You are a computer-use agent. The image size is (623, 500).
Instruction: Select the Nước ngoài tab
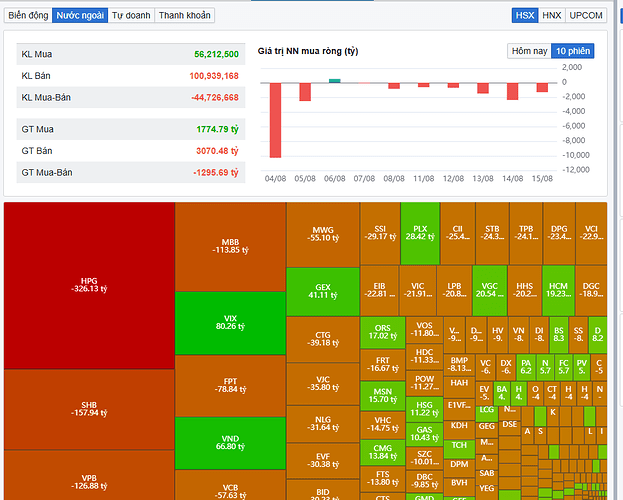coord(80,16)
